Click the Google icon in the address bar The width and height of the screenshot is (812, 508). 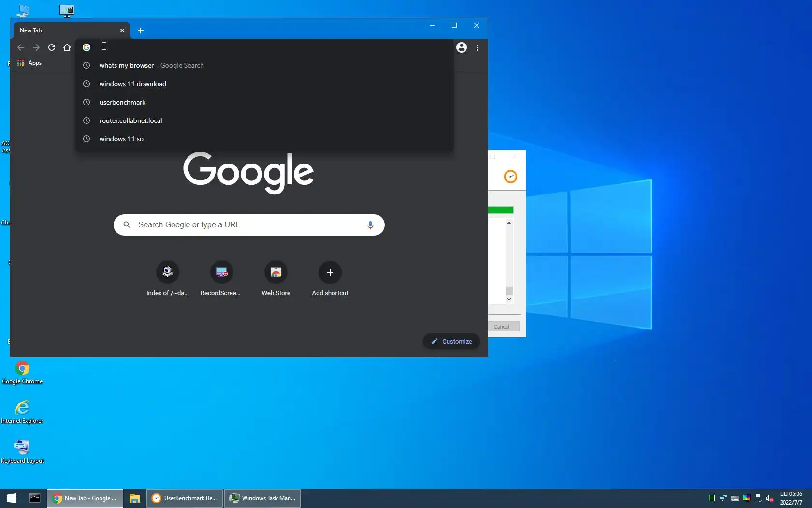pos(87,47)
